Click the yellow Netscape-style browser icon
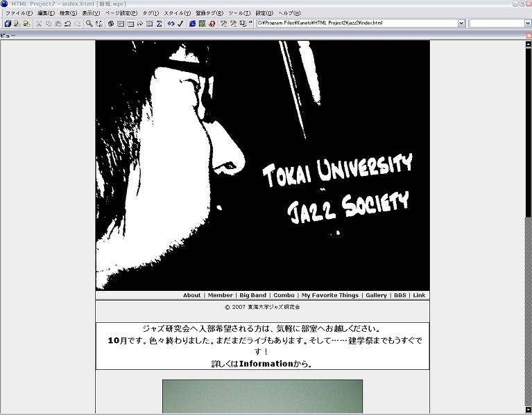The width and height of the screenshot is (532, 415). click(x=203, y=24)
